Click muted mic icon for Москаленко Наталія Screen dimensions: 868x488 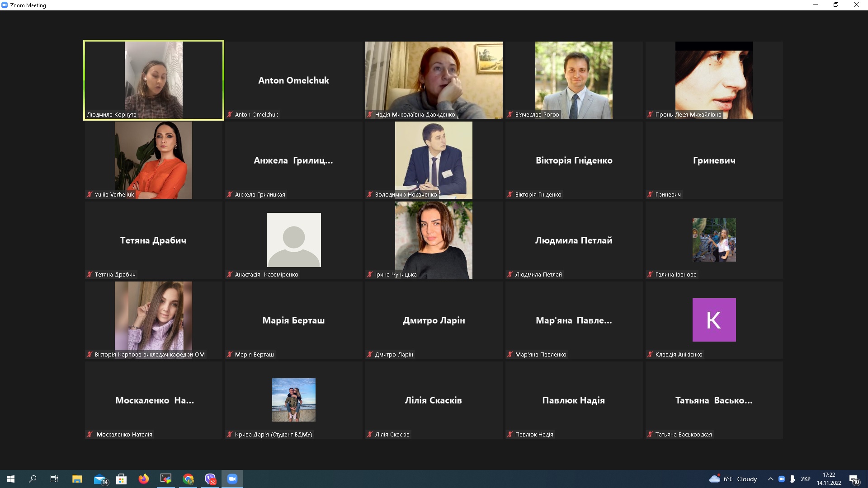[90, 435]
